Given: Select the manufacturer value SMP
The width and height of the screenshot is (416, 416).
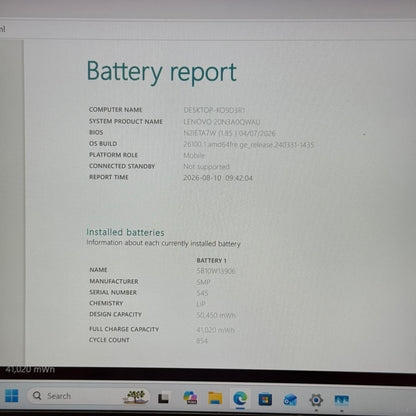Looking at the screenshot, I should pyautogui.click(x=203, y=282).
